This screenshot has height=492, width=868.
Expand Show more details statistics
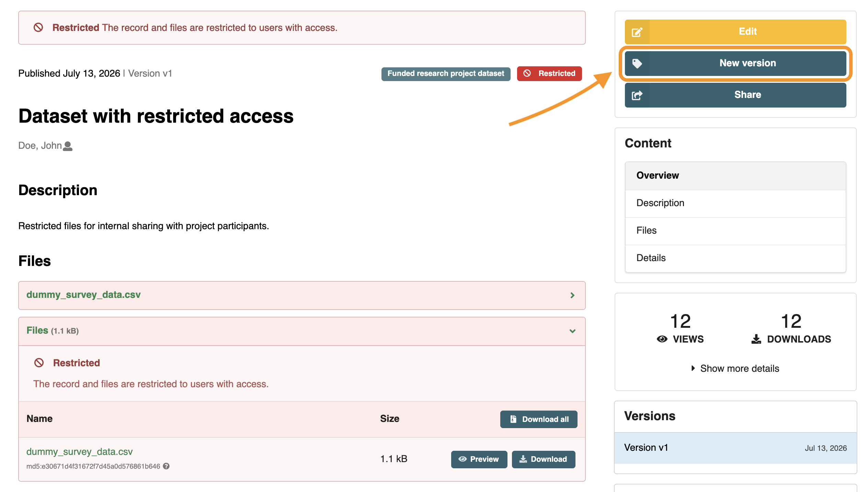[735, 368]
